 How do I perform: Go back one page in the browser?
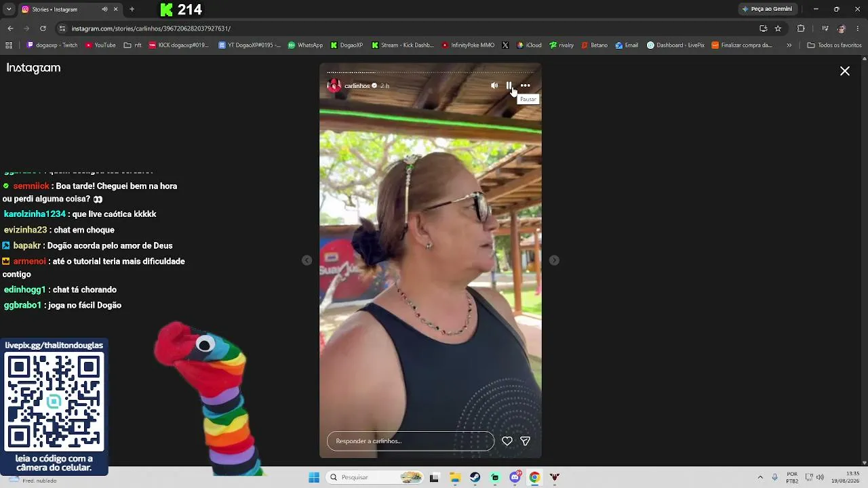coord(10,28)
